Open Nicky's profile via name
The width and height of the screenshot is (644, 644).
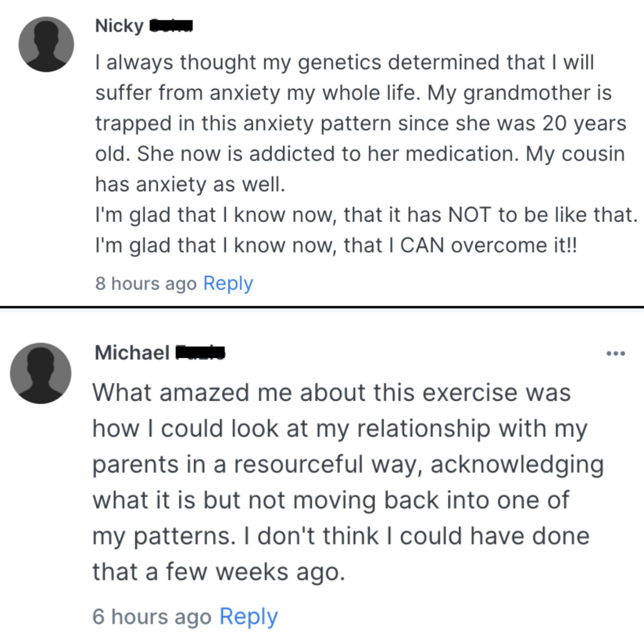pyautogui.click(x=119, y=26)
